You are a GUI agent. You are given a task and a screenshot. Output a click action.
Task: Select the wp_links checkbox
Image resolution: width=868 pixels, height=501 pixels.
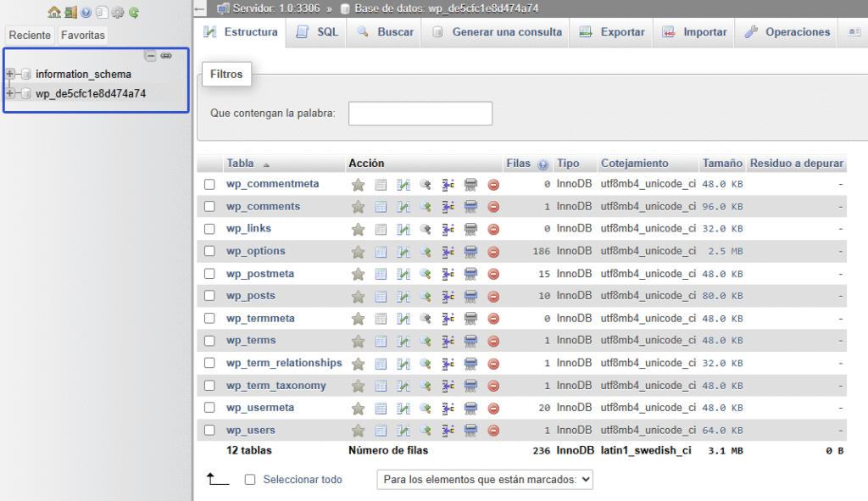pos(209,229)
